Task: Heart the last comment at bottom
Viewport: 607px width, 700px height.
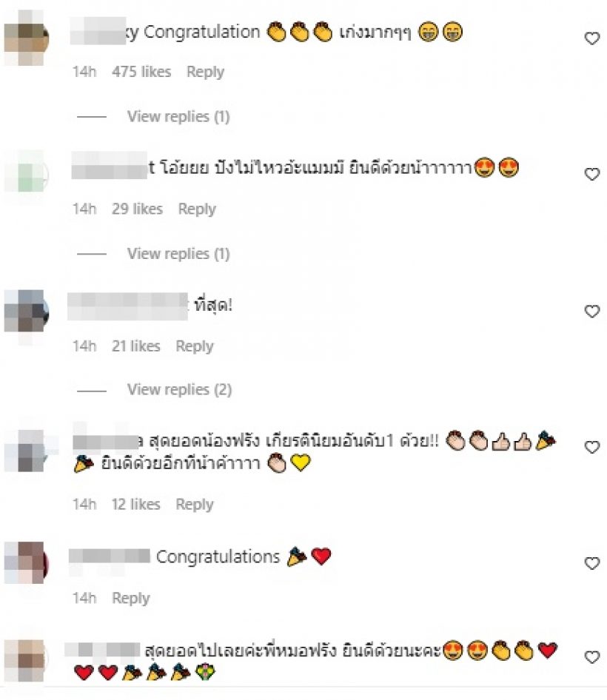Action: (x=591, y=657)
